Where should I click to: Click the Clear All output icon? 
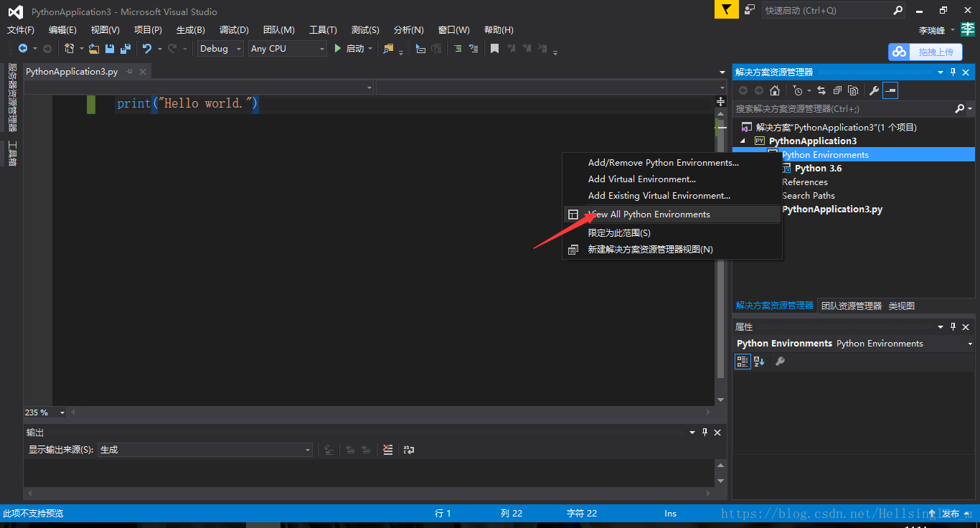tap(388, 450)
